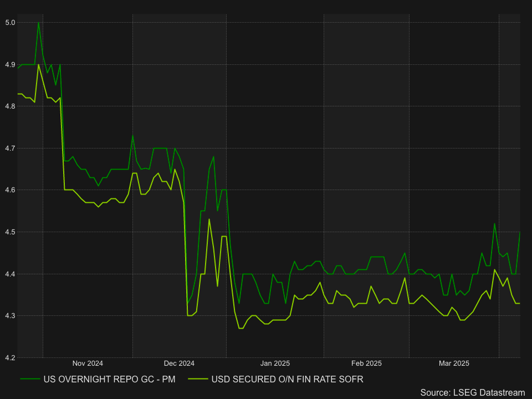
Task: Select the Mar 2025 x-axis label
Action: coord(454,364)
